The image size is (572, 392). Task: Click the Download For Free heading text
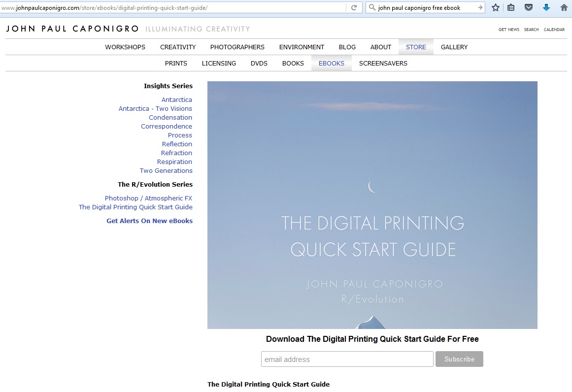pos(372,339)
